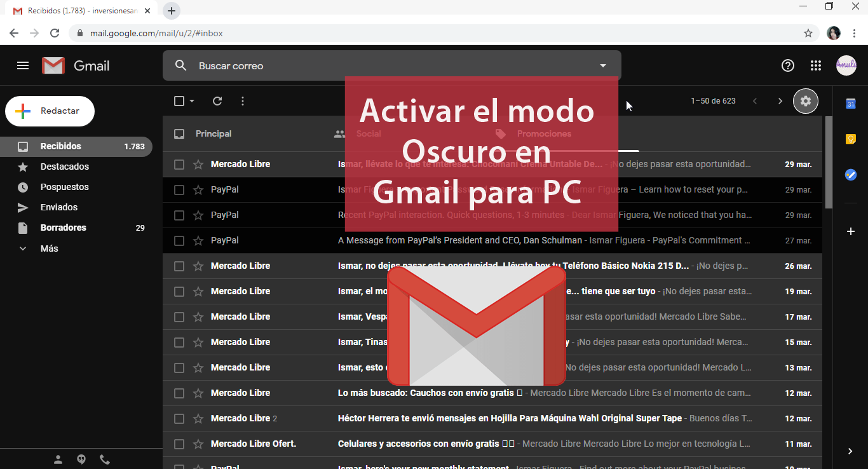Open the Destacados folder

point(76,167)
